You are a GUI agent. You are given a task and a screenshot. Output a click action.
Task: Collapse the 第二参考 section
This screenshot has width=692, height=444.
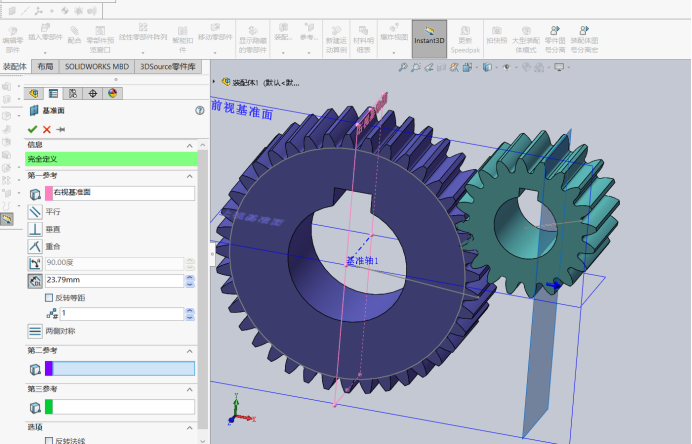pyautogui.click(x=190, y=351)
